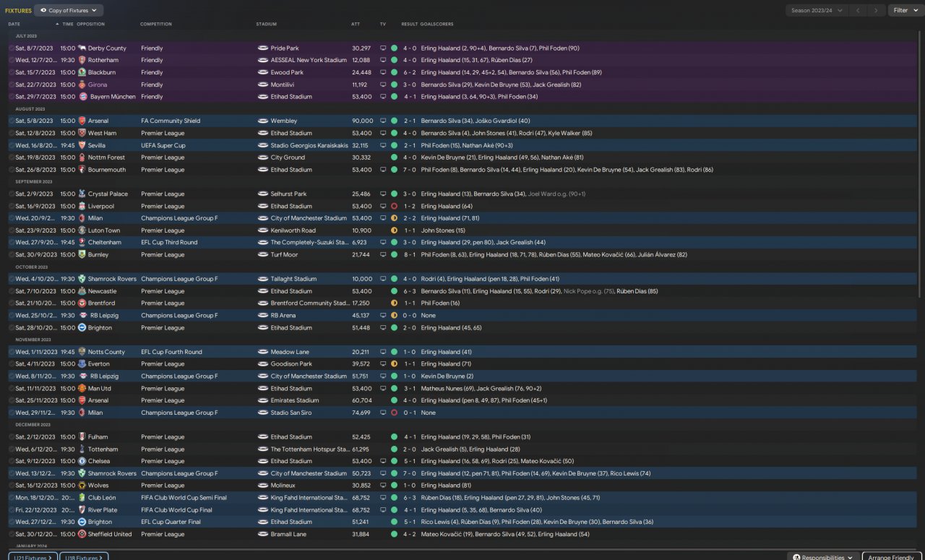Click the Luton Town club badge
The image size is (925, 560).
[82, 231]
